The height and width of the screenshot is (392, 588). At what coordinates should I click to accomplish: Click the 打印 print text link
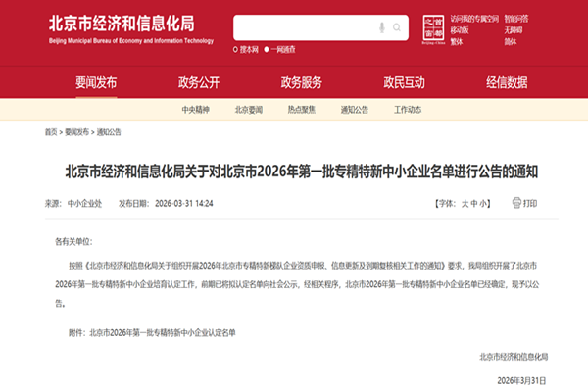(x=530, y=203)
